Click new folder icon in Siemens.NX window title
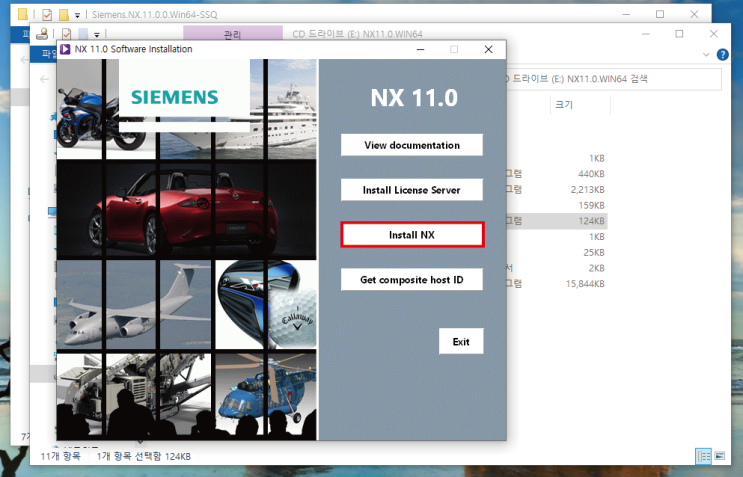743x477 pixels. pos(63,15)
